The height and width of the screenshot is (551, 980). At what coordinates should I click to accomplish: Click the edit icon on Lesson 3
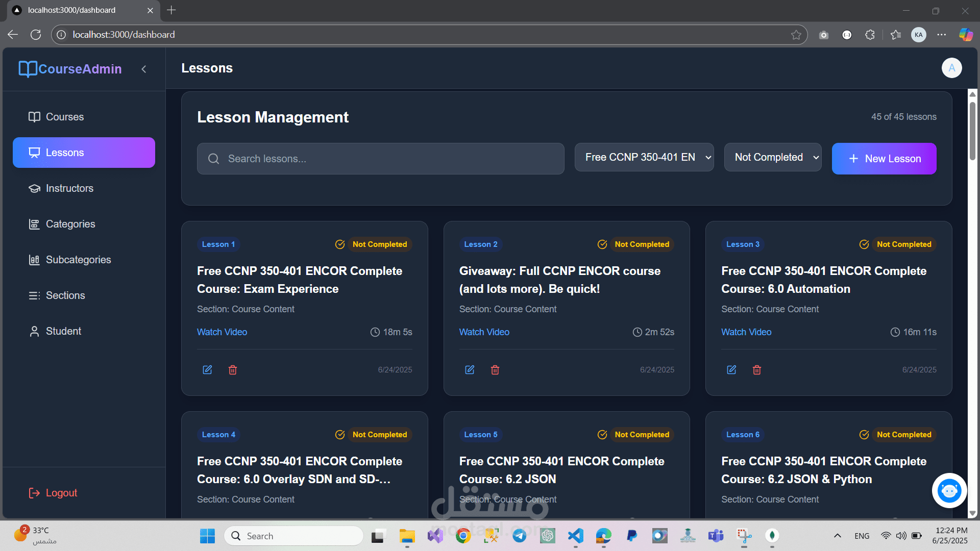coord(731,370)
